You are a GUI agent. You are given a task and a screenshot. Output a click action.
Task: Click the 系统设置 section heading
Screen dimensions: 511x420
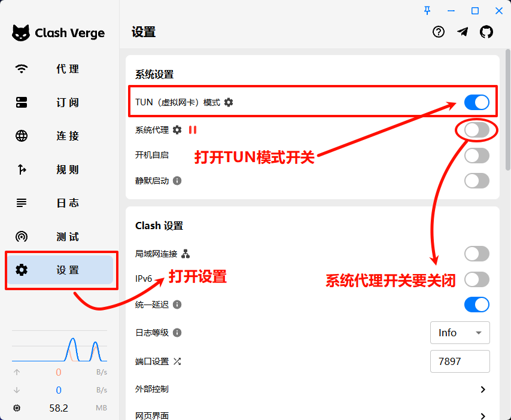(x=154, y=74)
